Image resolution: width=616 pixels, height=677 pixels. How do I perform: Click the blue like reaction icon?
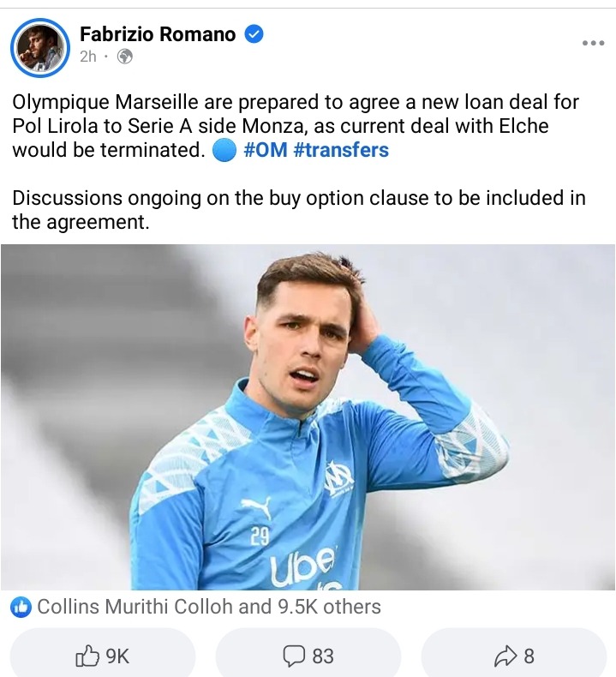[x=21, y=607]
